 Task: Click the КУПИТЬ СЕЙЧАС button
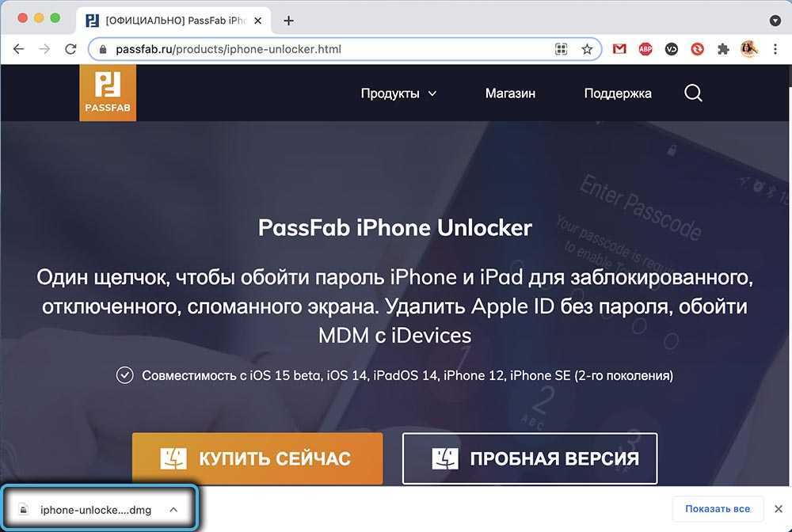tap(257, 458)
